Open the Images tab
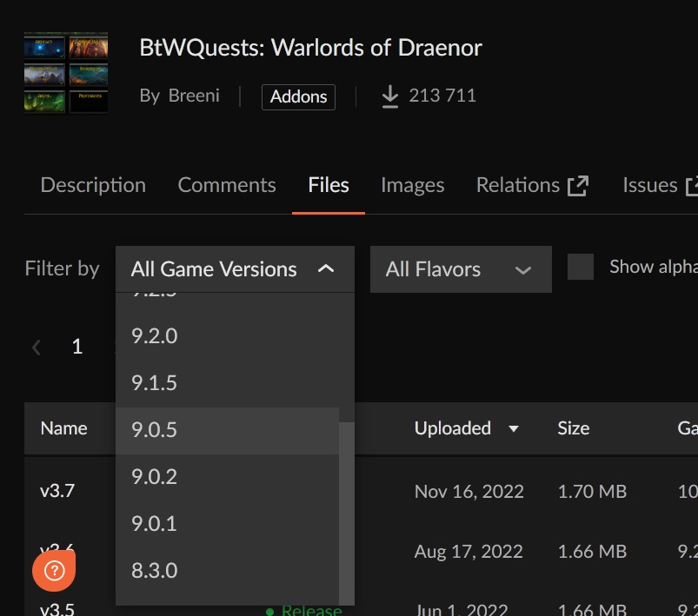Screen dimensions: 698x616 pos(412,185)
